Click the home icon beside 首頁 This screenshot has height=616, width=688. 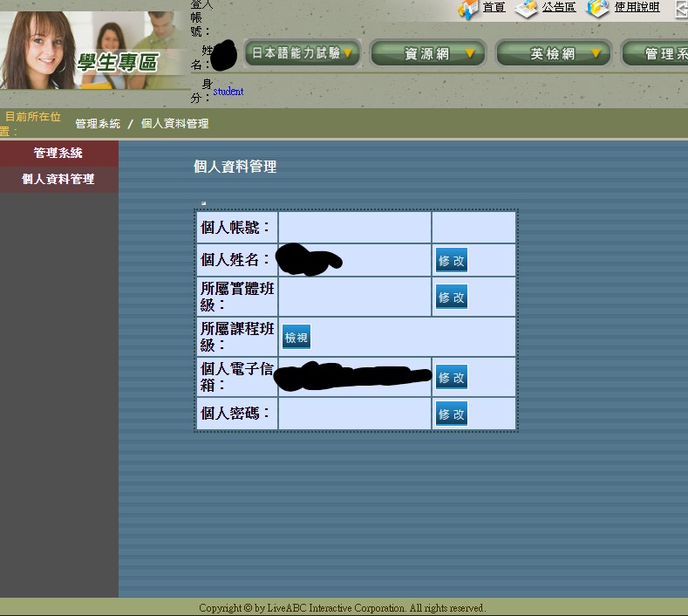coord(467,9)
